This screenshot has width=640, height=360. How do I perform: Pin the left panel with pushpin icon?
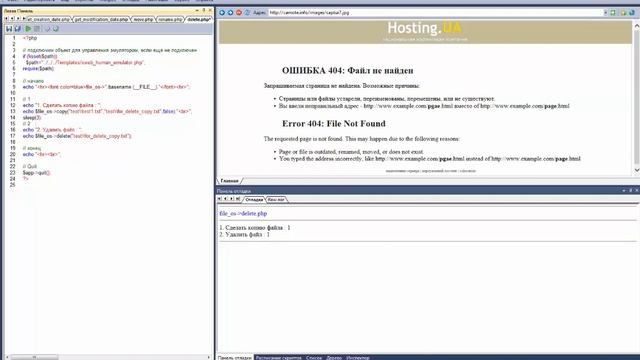point(204,10)
